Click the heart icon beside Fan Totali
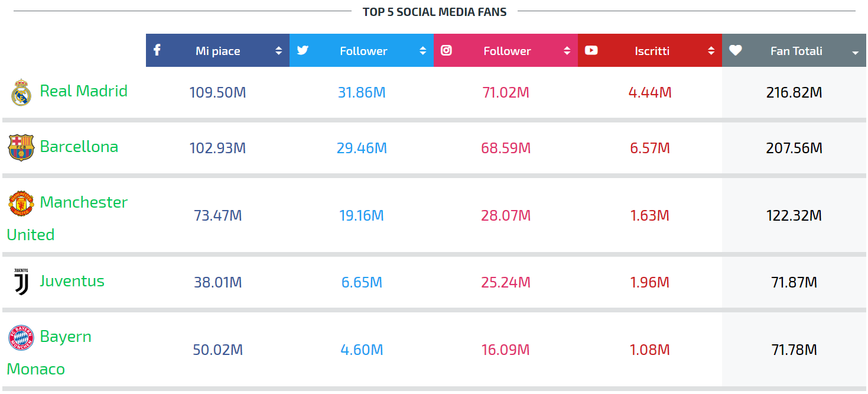Screen dimensions: 868x394 click(x=735, y=50)
